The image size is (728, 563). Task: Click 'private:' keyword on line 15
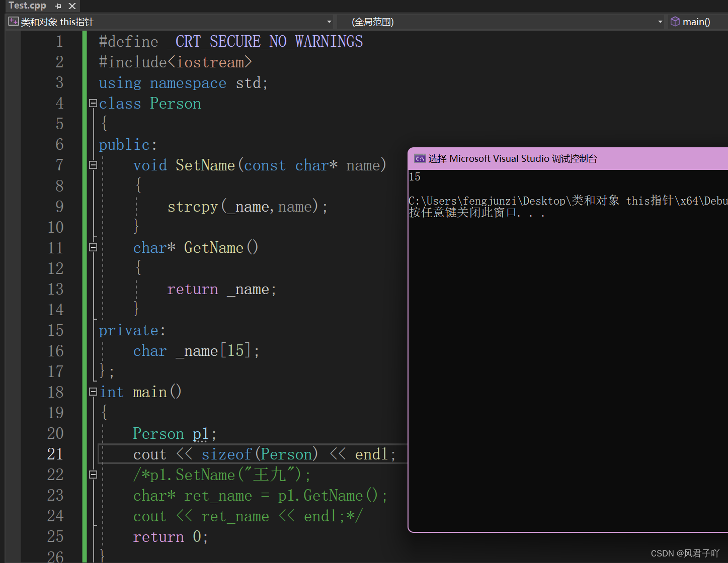pos(132,331)
